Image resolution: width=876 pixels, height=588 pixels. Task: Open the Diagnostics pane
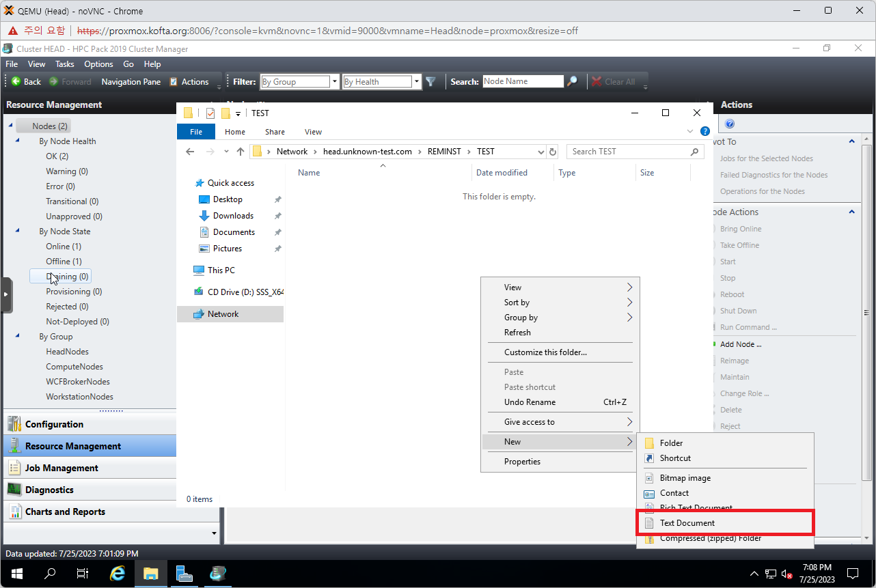pos(49,490)
